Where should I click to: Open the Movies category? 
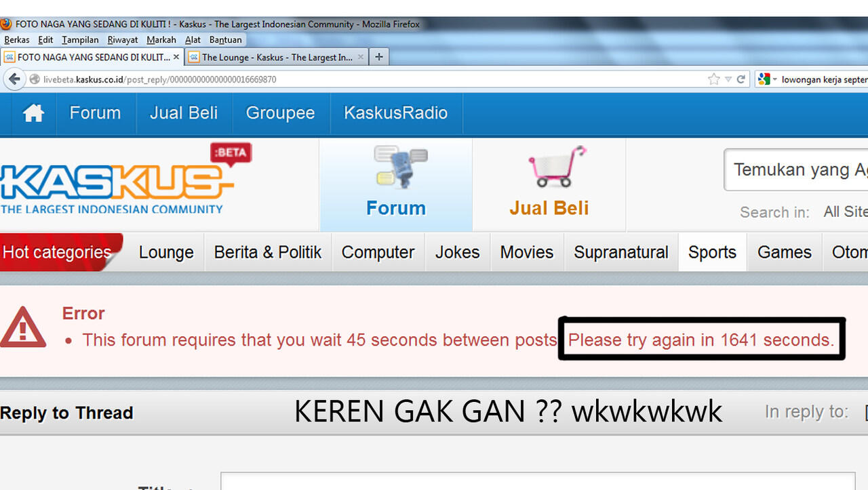click(527, 252)
